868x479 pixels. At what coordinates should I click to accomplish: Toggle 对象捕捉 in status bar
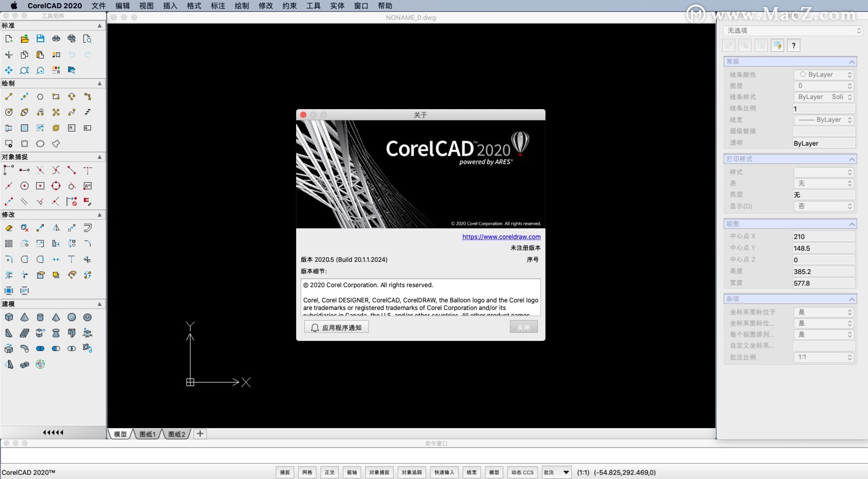379,472
